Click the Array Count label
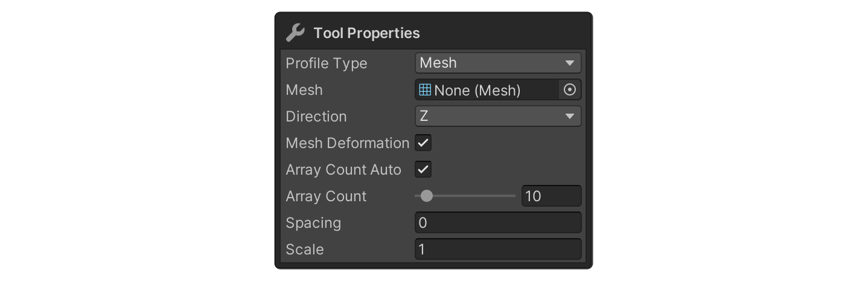Image resolution: width=868 pixels, height=281 pixels. (x=326, y=196)
